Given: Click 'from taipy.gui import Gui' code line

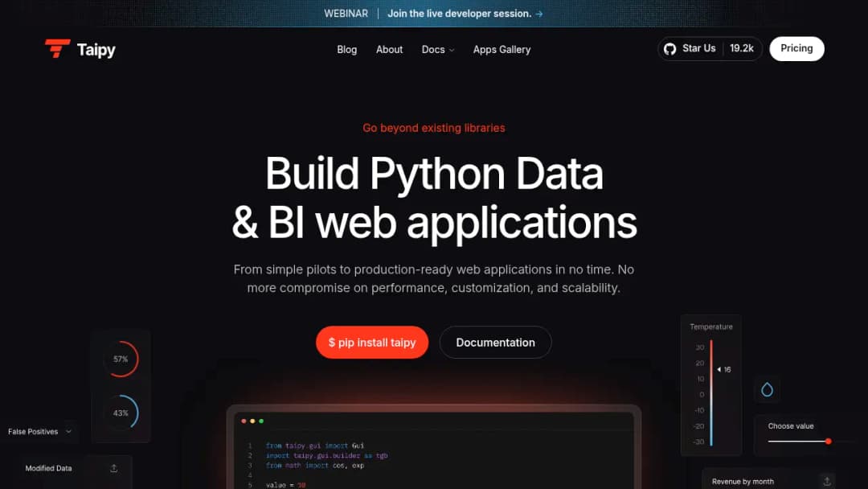Looking at the screenshot, I should 314,446.
